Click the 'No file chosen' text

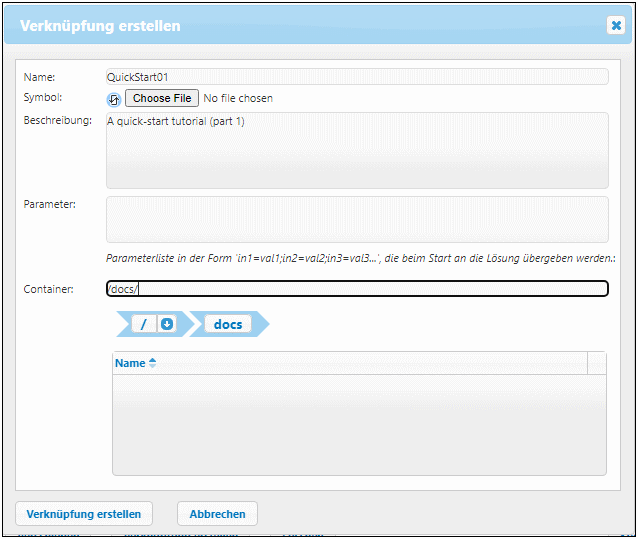click(x=238, y=99)
